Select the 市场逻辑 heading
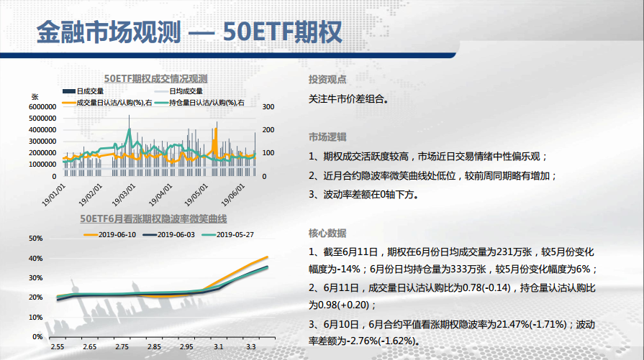 pyautogui.click(x=327, y=137)
